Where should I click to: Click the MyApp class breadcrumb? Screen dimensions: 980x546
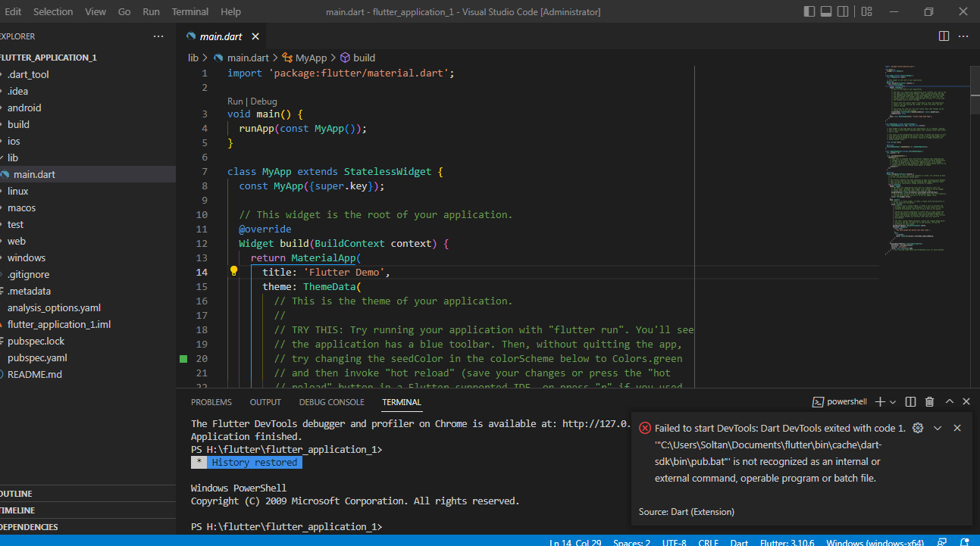(305, 58)
